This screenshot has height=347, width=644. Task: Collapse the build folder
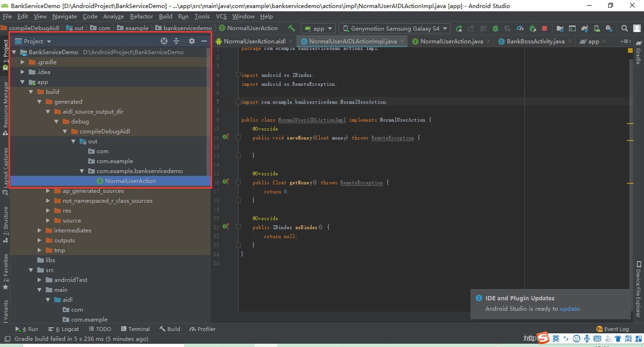(x=31, y=91)
